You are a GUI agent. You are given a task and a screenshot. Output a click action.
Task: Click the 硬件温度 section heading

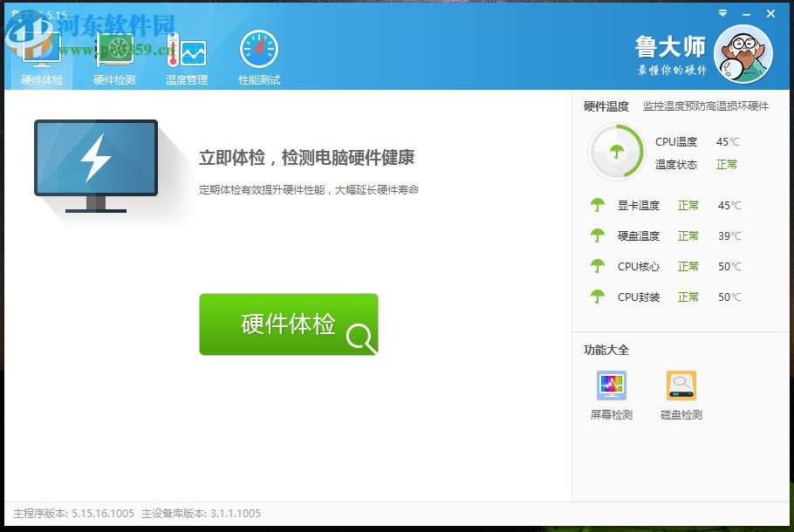[x=606, y=106]
